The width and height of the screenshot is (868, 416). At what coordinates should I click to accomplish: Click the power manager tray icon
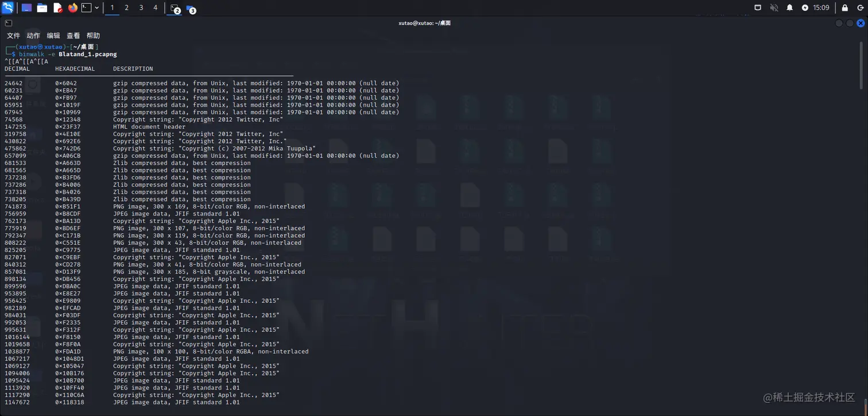[x=805, y=7]
